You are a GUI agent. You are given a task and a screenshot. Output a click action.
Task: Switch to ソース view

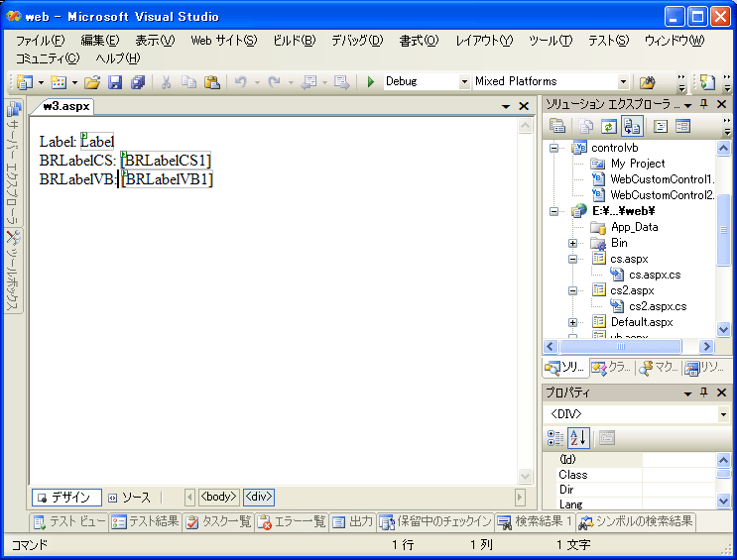(130, 497)
